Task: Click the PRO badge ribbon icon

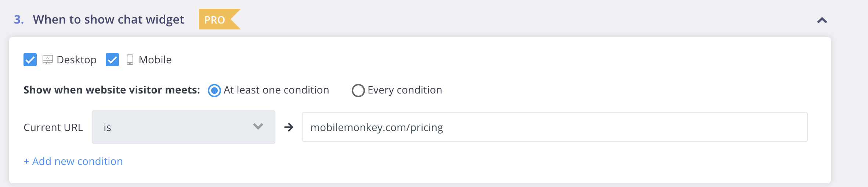Action: (x=219, y=19)
